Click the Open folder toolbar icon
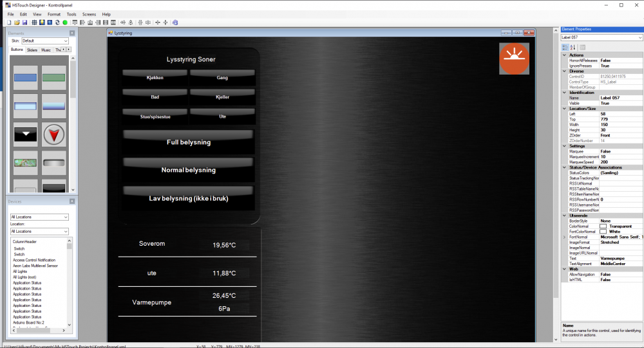The height and width of the screenshot is (348, 644). 17,23
